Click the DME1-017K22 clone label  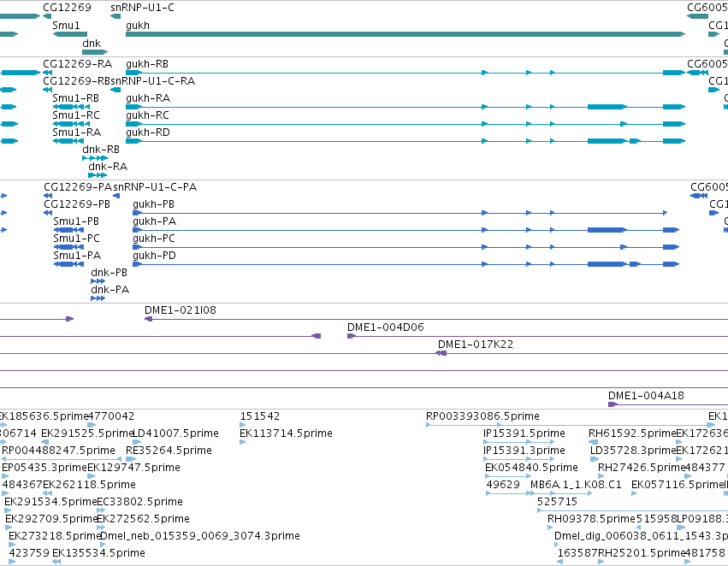click(x=476, y=345)
